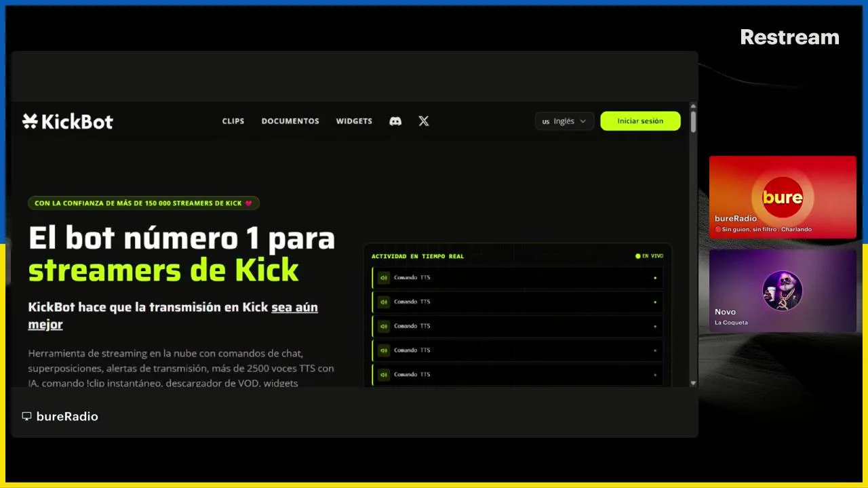The width and height of the screenshot is (868, 488).
Task: Click the 'El bot número 1 para' headline
Action: (x=182, y=239)
